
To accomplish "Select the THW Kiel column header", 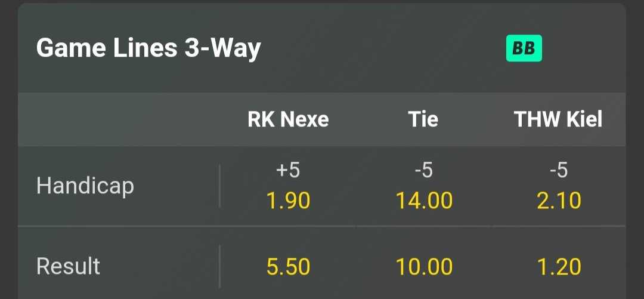I will click(558, 120).
